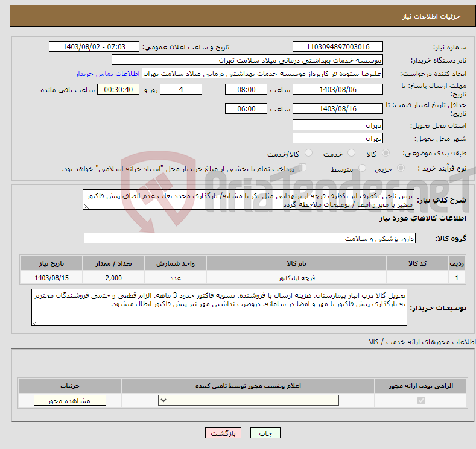Click the ردیف column header

point(457,263)
